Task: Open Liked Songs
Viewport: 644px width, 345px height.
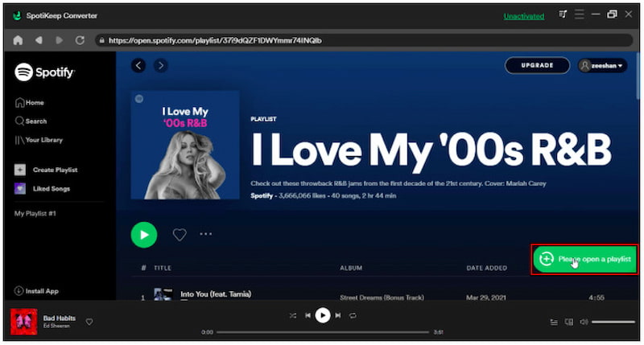Action: point(43,189)
